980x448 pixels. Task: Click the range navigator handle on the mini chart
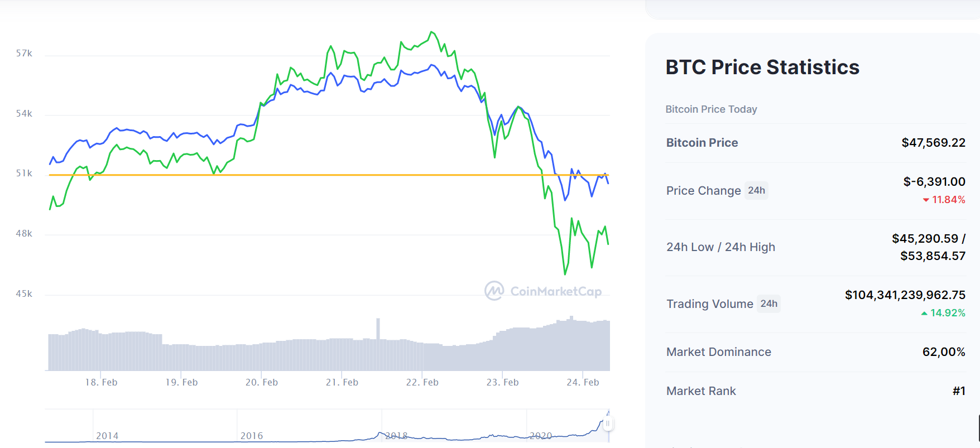coord(608,424)
